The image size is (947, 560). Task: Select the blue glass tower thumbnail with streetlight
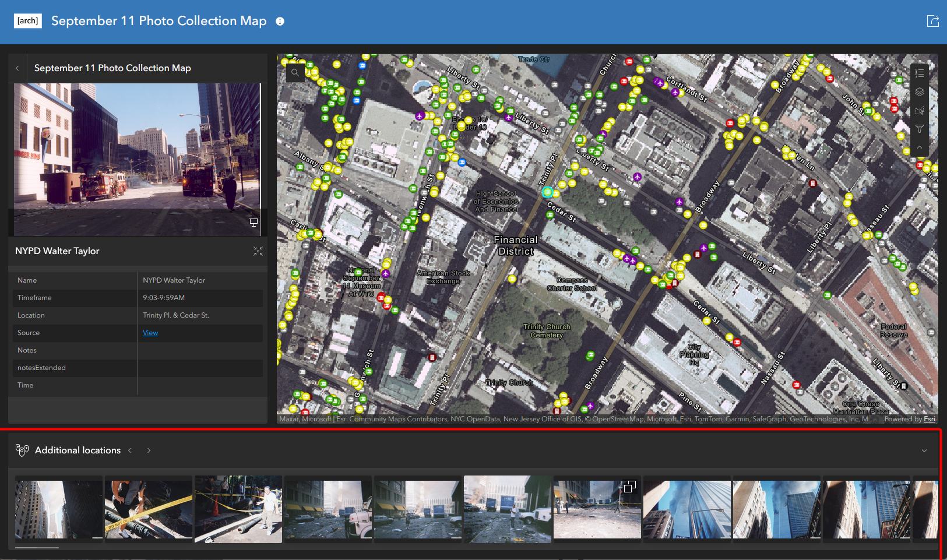pyautogui.click(x=687, y=509)
